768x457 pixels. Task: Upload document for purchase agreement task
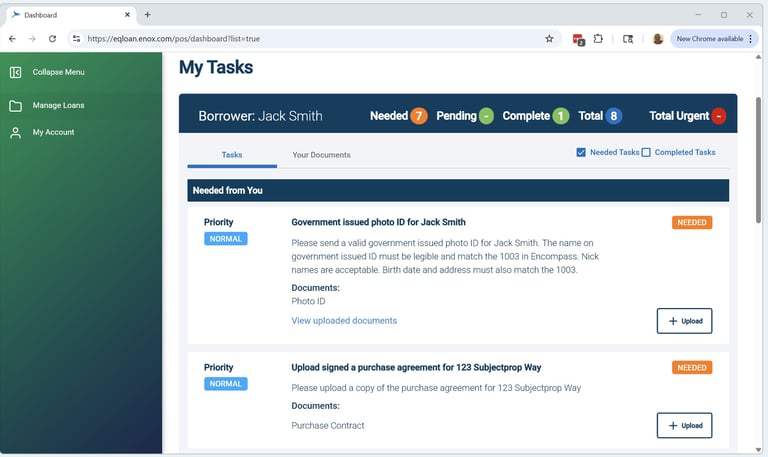point(684,425)
